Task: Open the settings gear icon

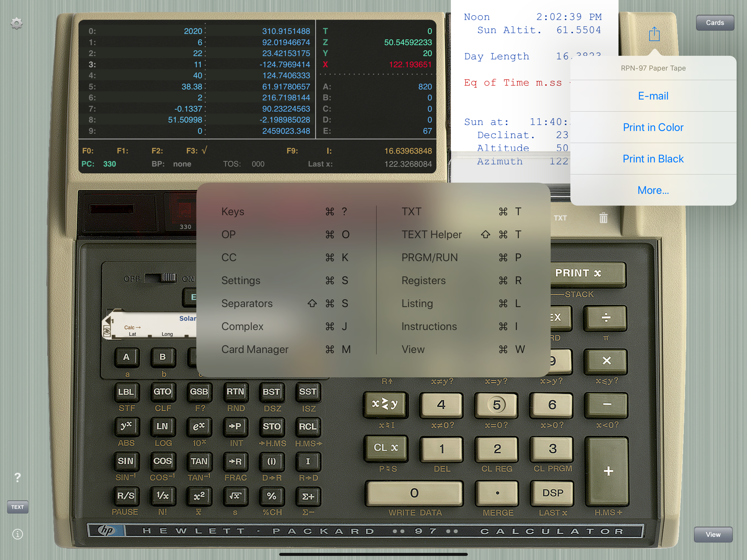Action: point(17,23)
